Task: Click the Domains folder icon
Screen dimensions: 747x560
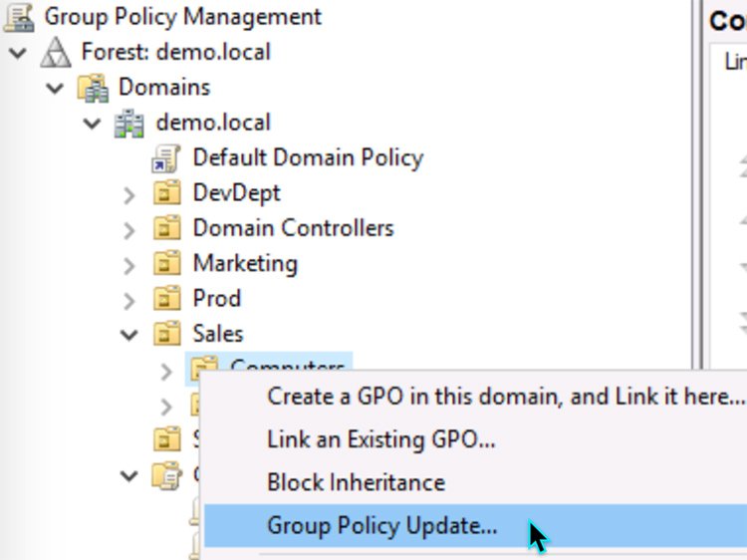Action: point(95,88)
